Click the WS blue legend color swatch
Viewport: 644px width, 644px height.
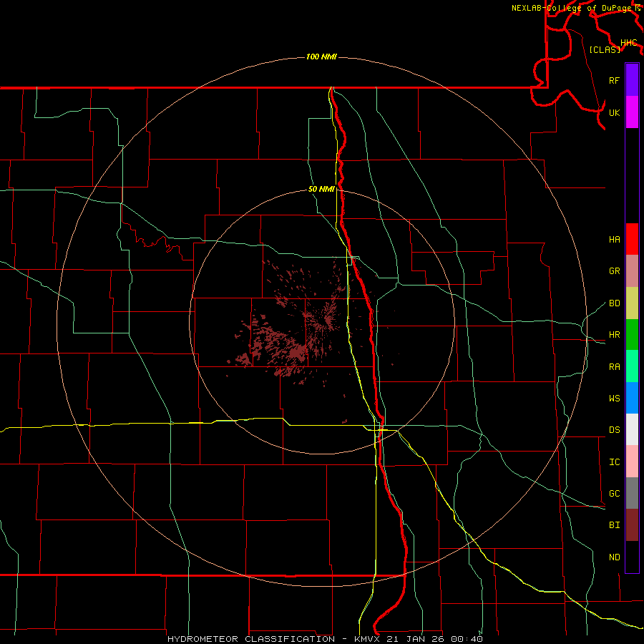[632, 398]
